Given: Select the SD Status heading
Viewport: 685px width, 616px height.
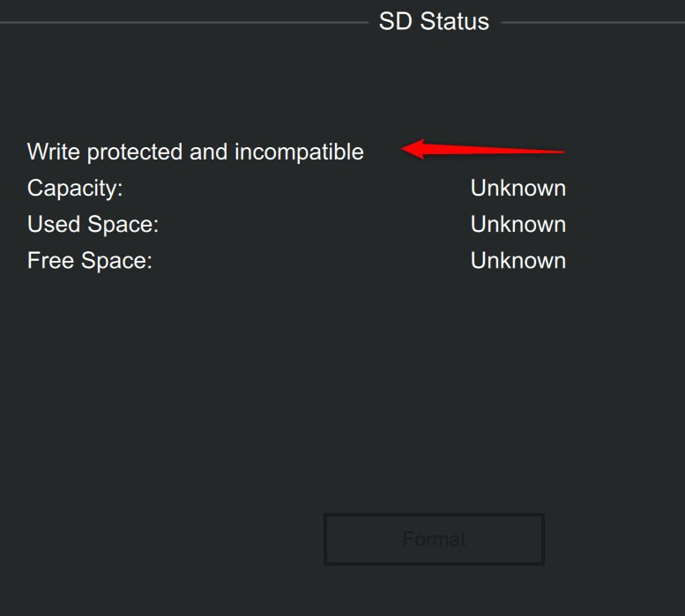Looking at the screenshot, I should tap(434, 21).
